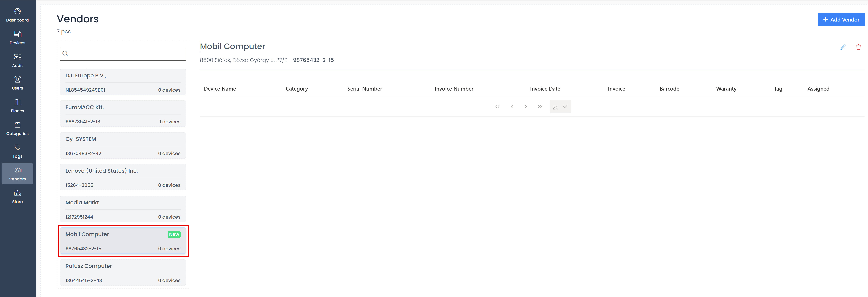Focus the vendor search field

coord(123,54)
